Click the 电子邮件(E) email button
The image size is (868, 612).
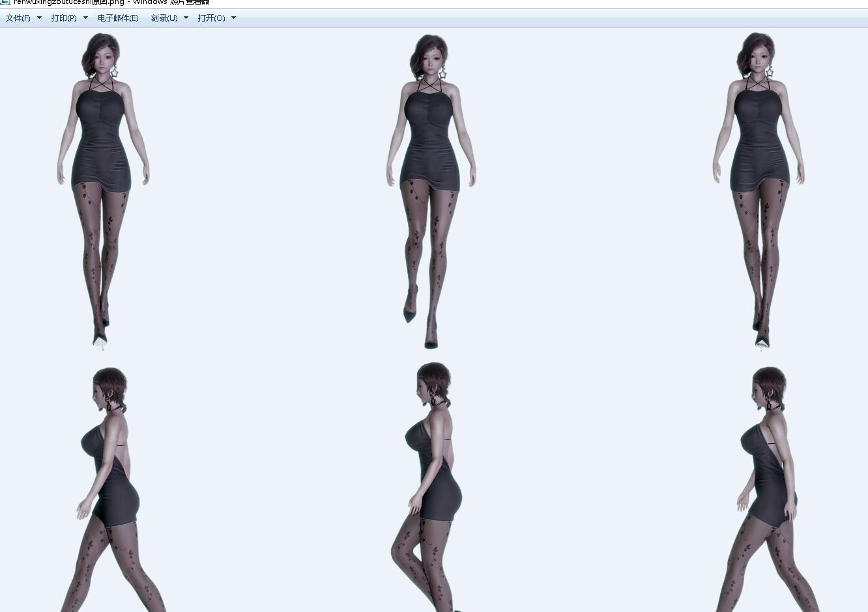[118, 18]
